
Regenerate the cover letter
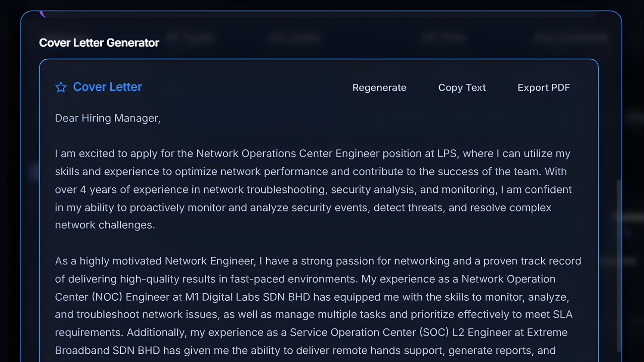click(x=379, y=87)
